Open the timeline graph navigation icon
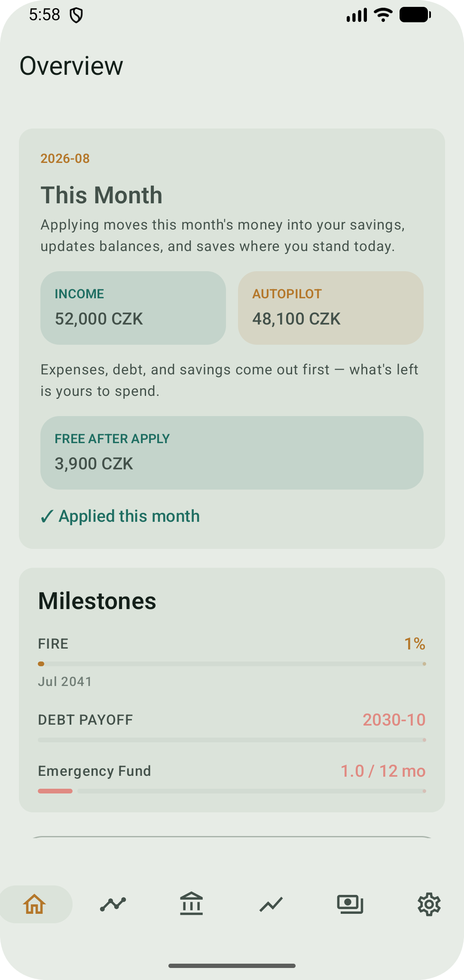The width and height of the screenshot is (464, 980). [x=113, y=904]
